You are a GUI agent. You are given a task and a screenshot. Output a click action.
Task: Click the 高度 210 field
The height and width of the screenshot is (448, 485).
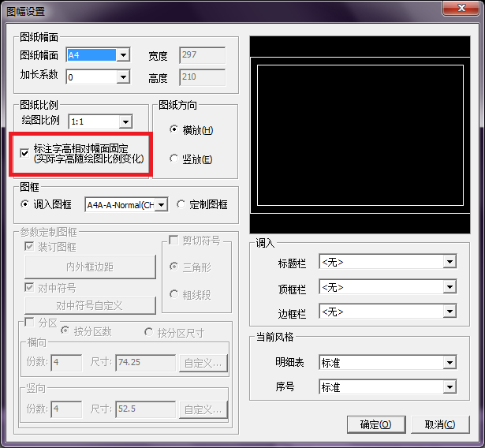203,77
